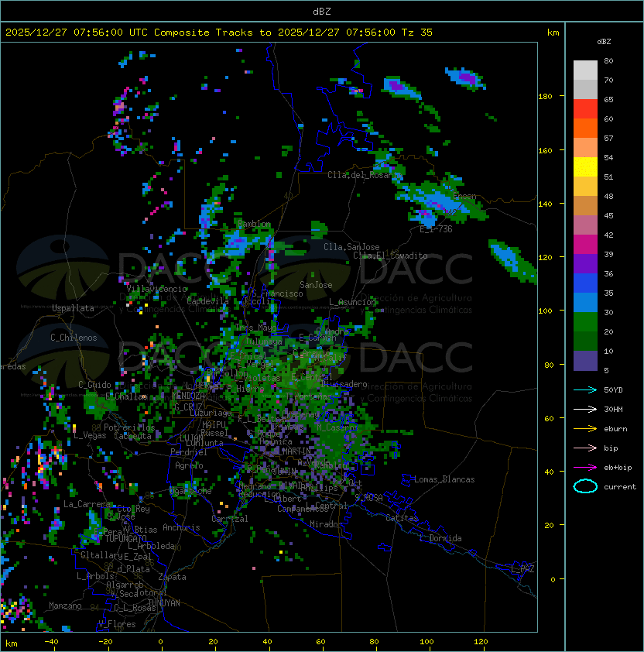Click 'Tz 35' at end of header

417,33
